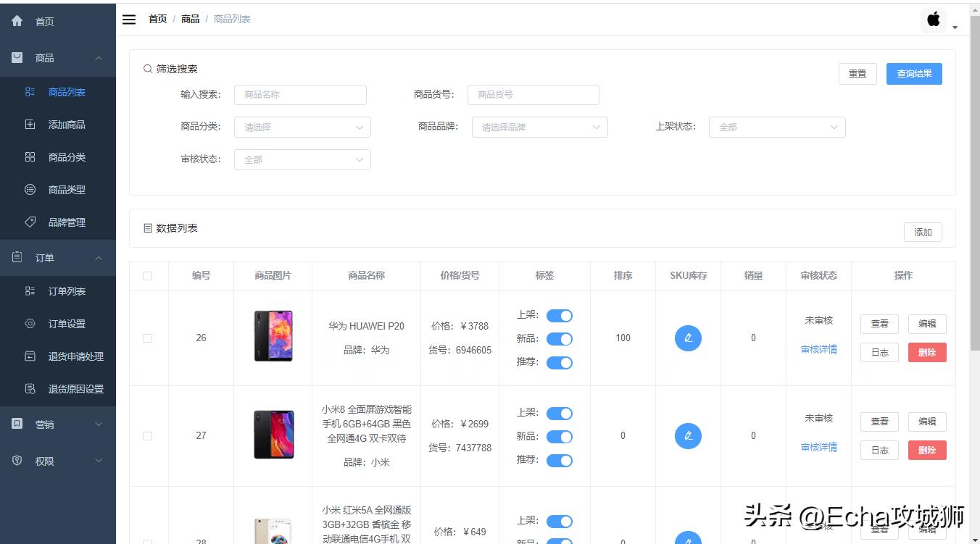
Task: Open 审核详情 for product 26
Action: [x=818, y=349]
